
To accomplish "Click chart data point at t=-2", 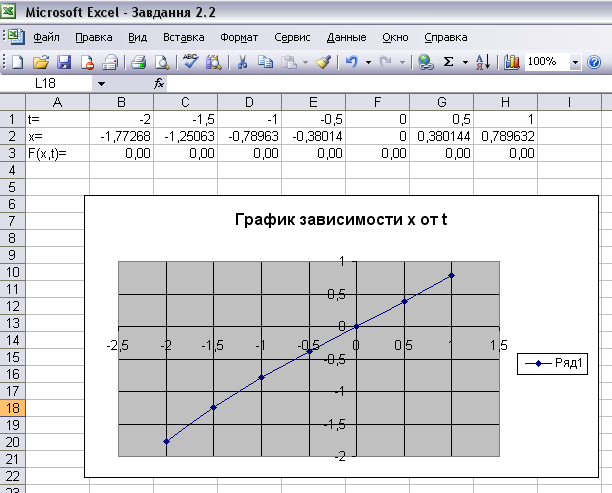I will pyautogui.click(x=167, y=441).
